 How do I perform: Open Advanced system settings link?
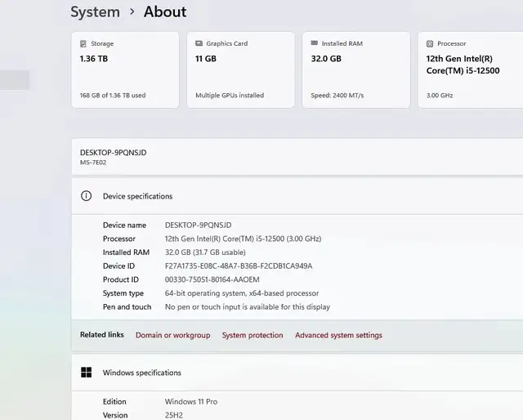click(338, 335)
